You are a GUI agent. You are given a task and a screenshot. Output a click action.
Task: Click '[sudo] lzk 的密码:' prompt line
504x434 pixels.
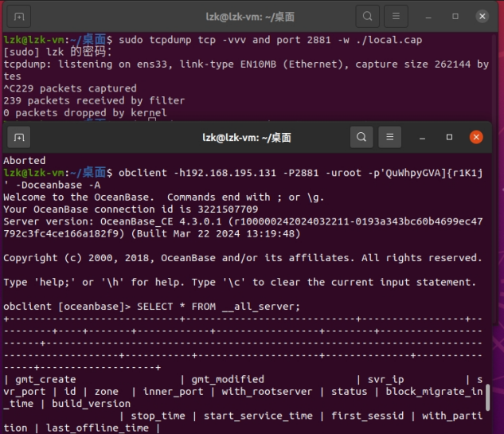(58, 52)
